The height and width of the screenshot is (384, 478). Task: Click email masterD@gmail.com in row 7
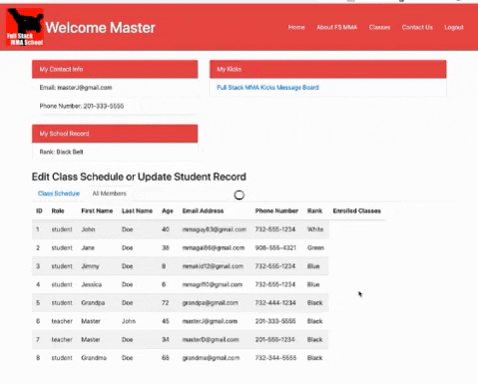210,339
